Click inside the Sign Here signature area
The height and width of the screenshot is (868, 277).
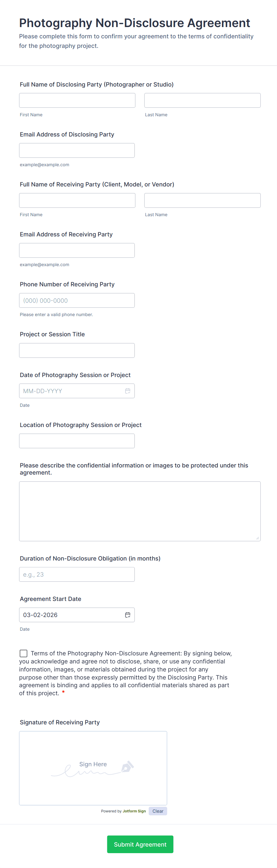coord(93,768)
